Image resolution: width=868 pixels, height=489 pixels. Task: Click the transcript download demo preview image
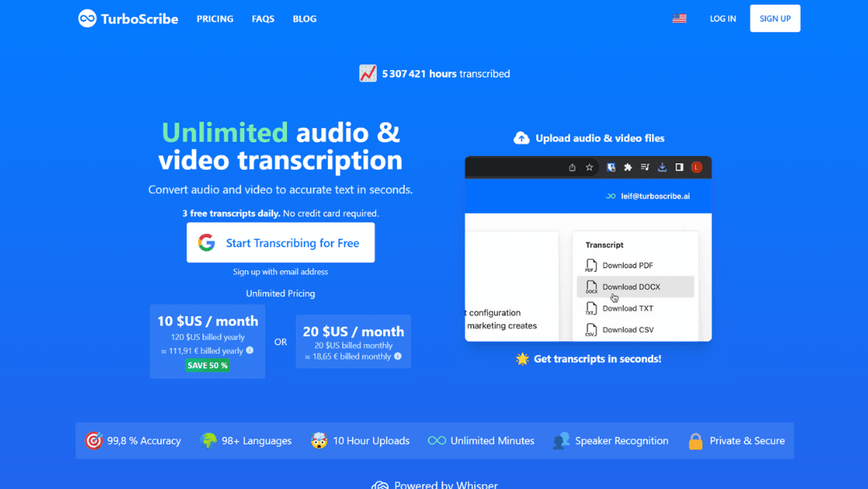[588, 249]
